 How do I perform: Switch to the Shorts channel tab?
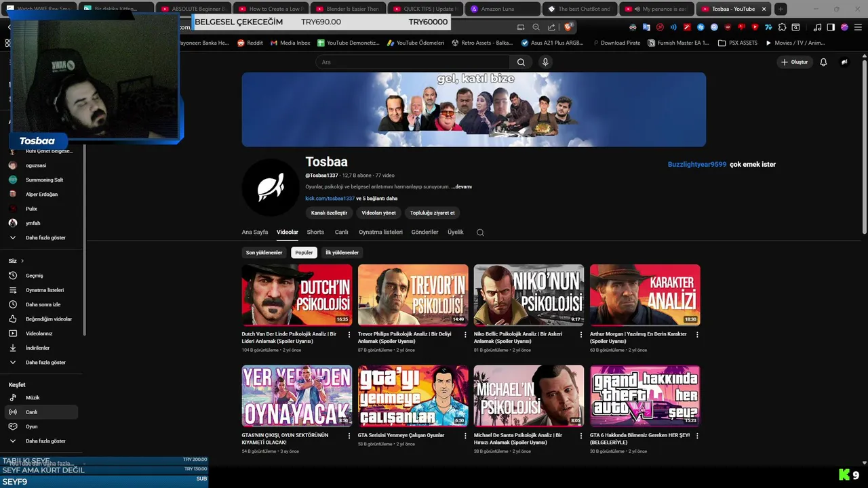(315, 232)
